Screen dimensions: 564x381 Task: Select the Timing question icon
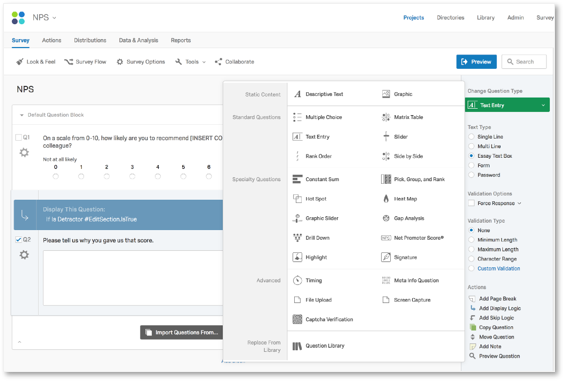click(297, 280)
